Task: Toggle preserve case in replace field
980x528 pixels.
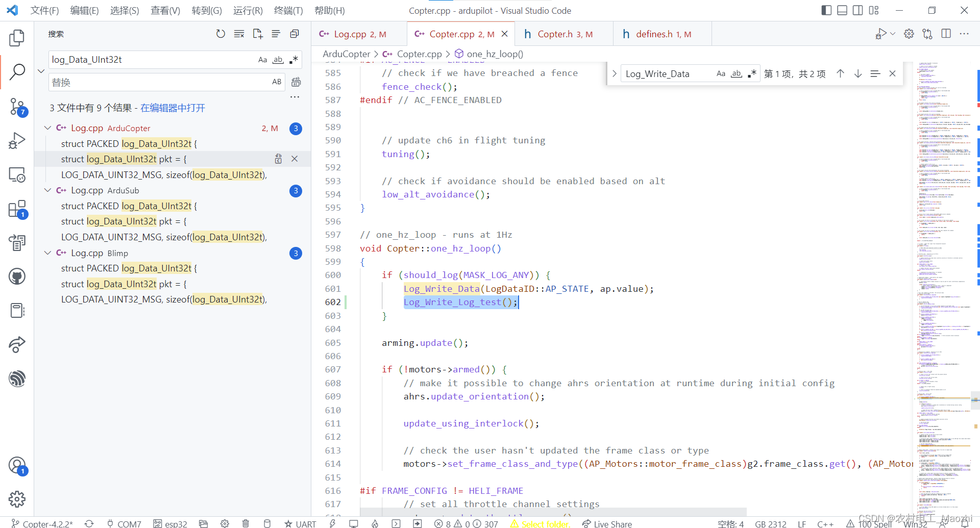Action: (x=277, y=82)
